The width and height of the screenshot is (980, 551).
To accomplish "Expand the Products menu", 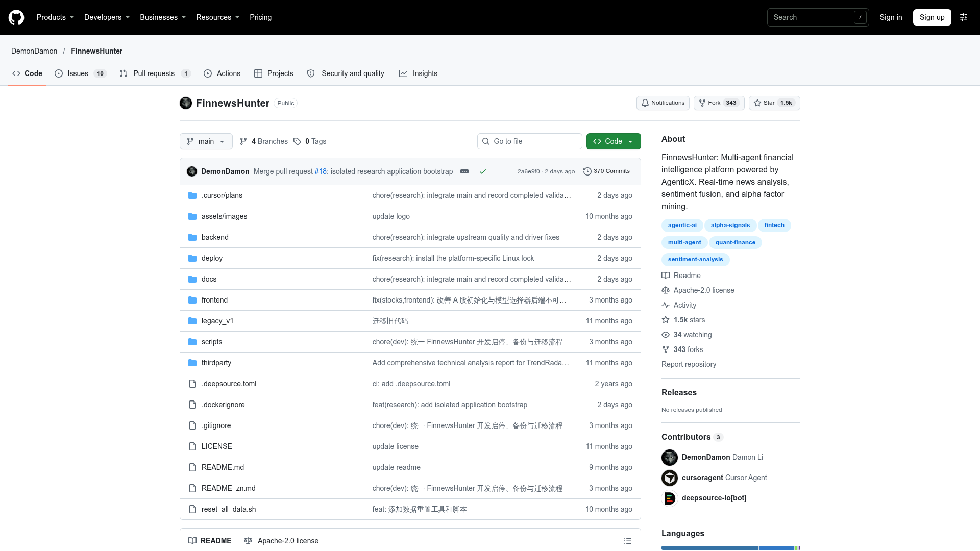I will pyautogui.click(x=55, y=17).
